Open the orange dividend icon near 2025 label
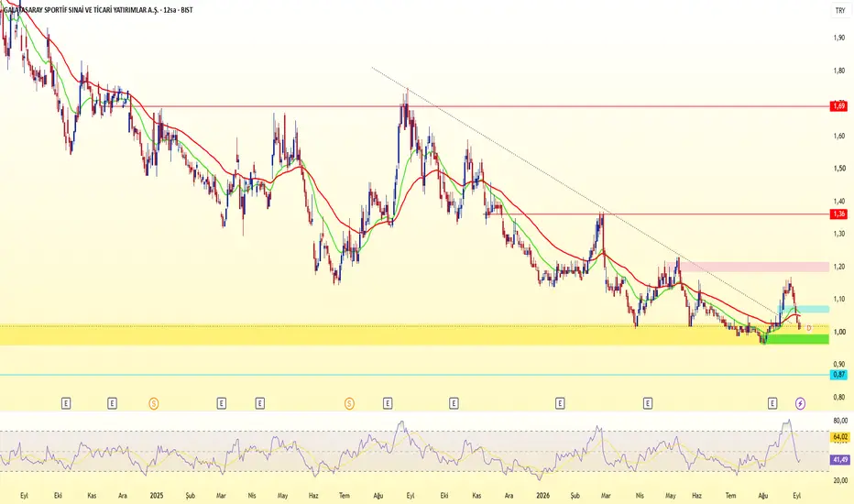854x504 pixels. point(154,403)
